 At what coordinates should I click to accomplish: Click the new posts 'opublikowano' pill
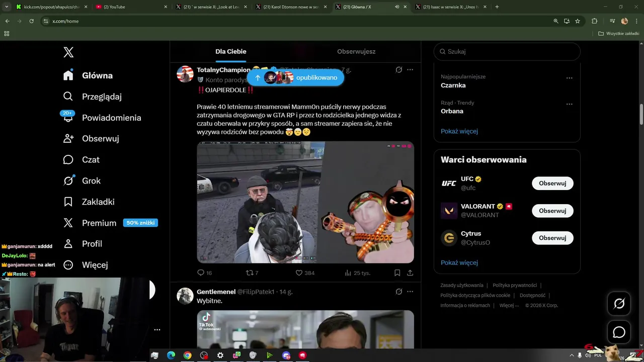(295, 77)
